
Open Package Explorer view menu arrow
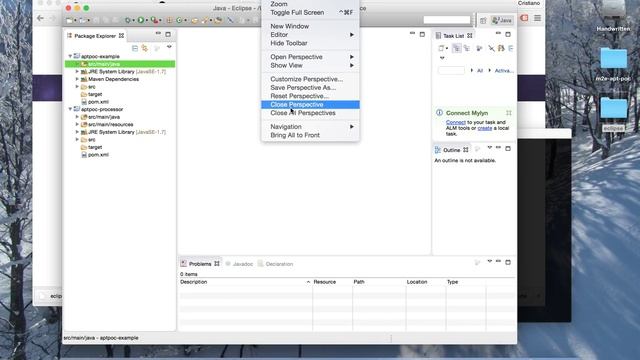[169, 47]
